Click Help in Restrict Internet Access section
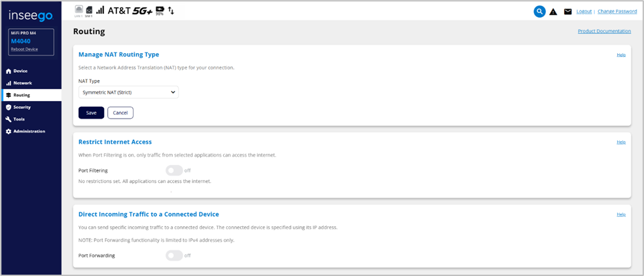Image resolution: width=644 pixels, height=276 pixels. [621, 142]
